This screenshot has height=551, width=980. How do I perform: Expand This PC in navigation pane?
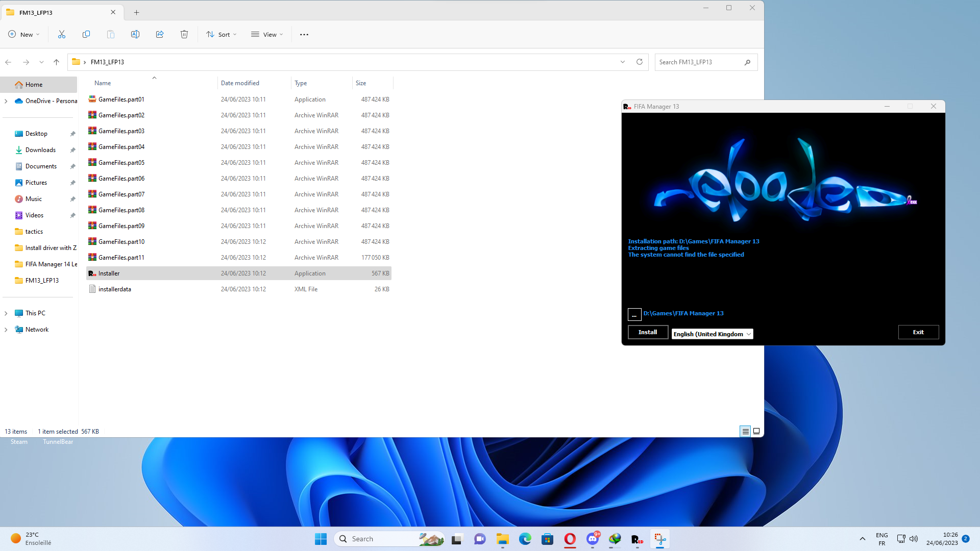[6, 313]
